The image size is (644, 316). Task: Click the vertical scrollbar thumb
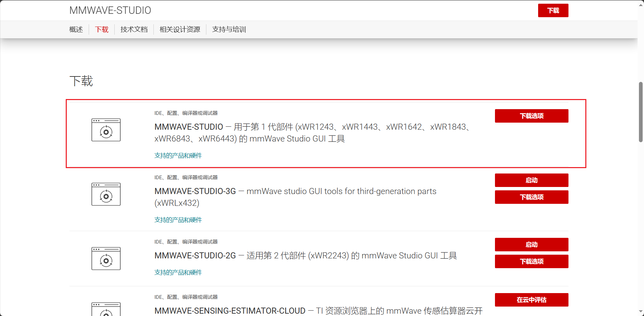[641, 112]
